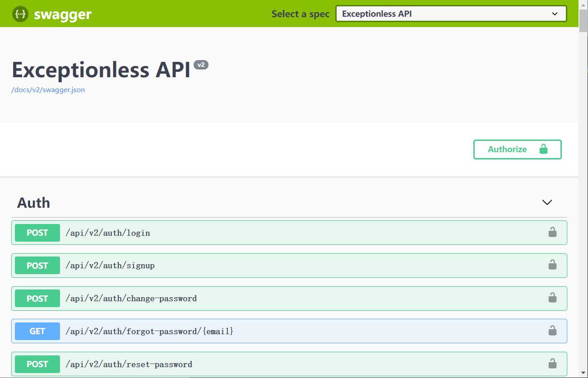Collapse the Auth section chevron
The width and height of the screenshot is (588, 378).
(547, 202)
